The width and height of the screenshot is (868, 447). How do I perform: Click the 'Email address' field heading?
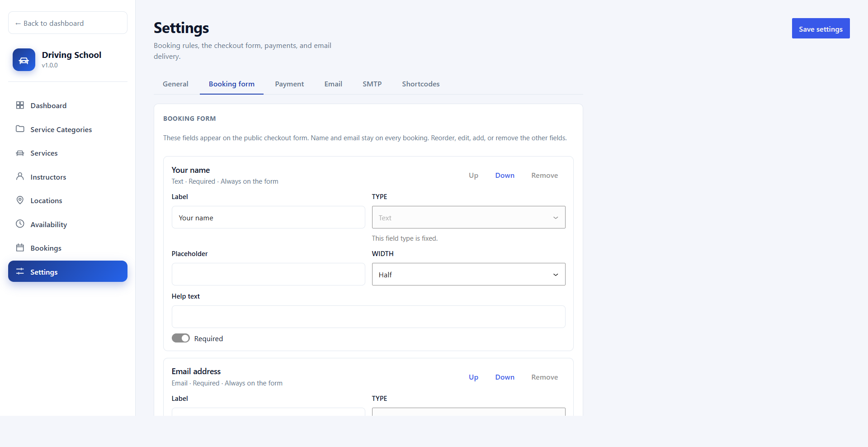click(196, 371)
